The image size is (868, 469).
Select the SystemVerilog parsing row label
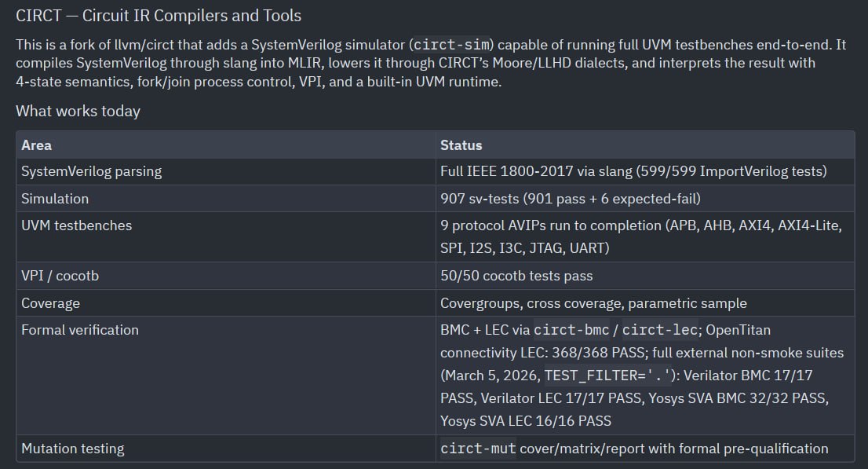[x=91, y=171]
